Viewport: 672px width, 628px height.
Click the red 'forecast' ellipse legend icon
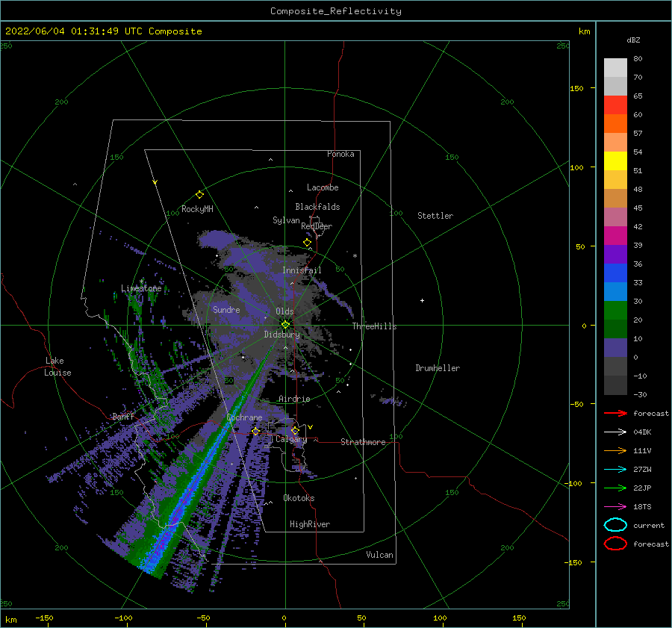[615, 544]
